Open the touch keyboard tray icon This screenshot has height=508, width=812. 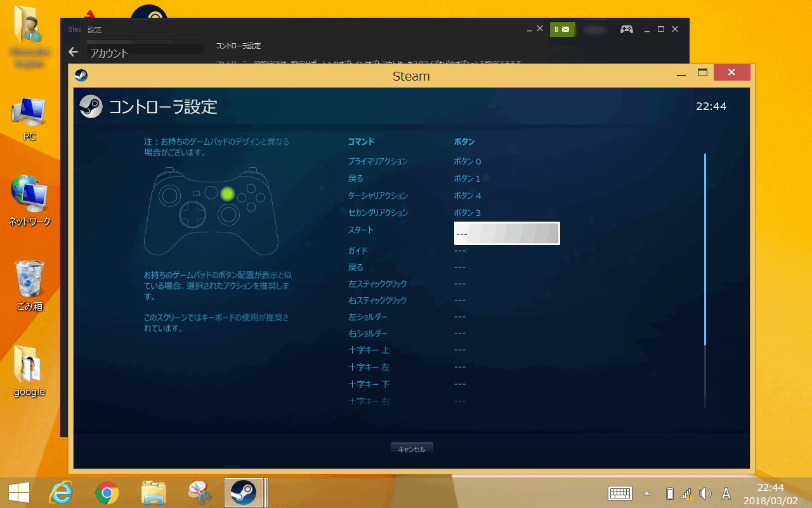tap(620, 493)
